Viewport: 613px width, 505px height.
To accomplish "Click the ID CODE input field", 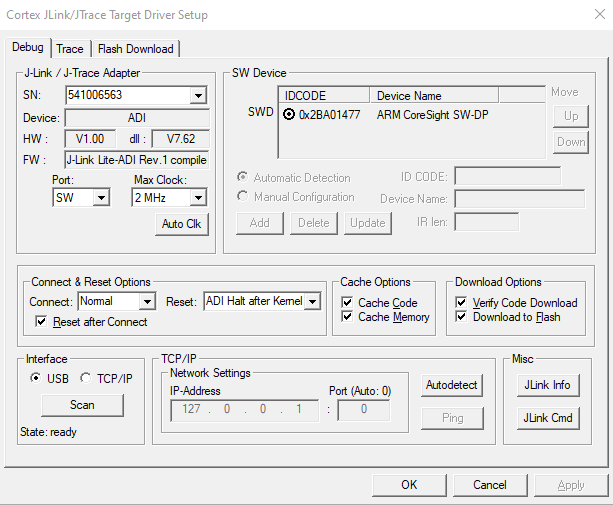I will tap(507, 176).
